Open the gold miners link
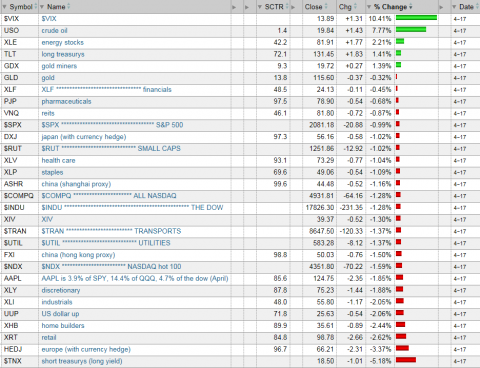This screenshot has width=480, height=368. (59, 66)
